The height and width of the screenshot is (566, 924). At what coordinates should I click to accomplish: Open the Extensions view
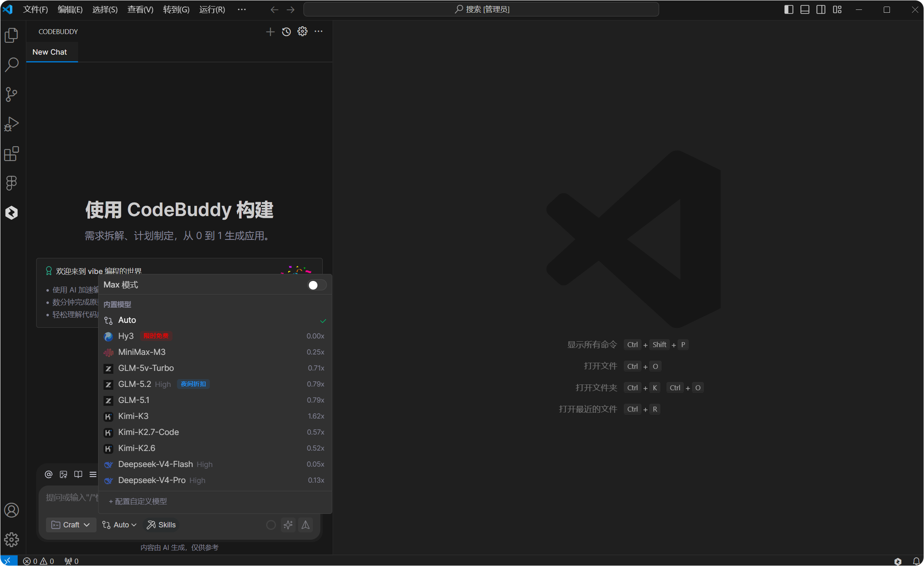point(11,154)
